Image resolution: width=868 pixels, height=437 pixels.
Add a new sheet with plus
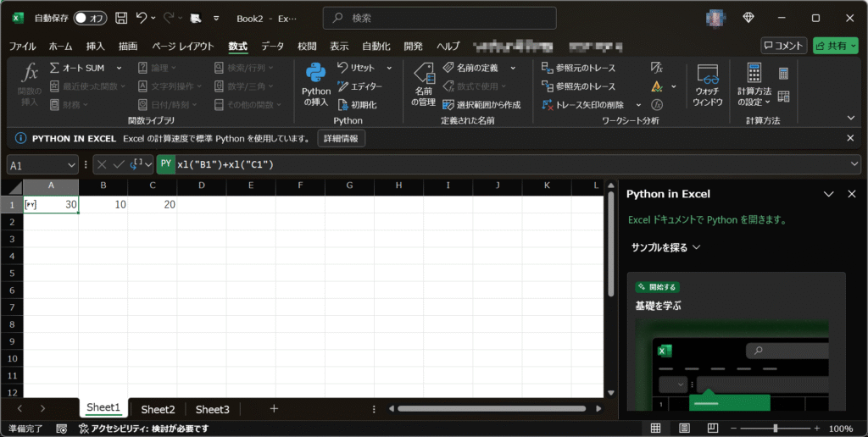274,409
